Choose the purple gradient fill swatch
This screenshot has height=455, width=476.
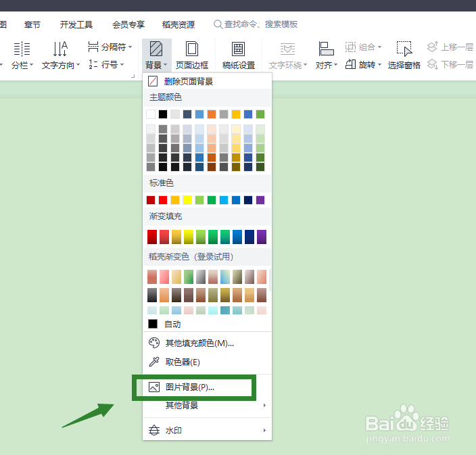click(262, 237)
